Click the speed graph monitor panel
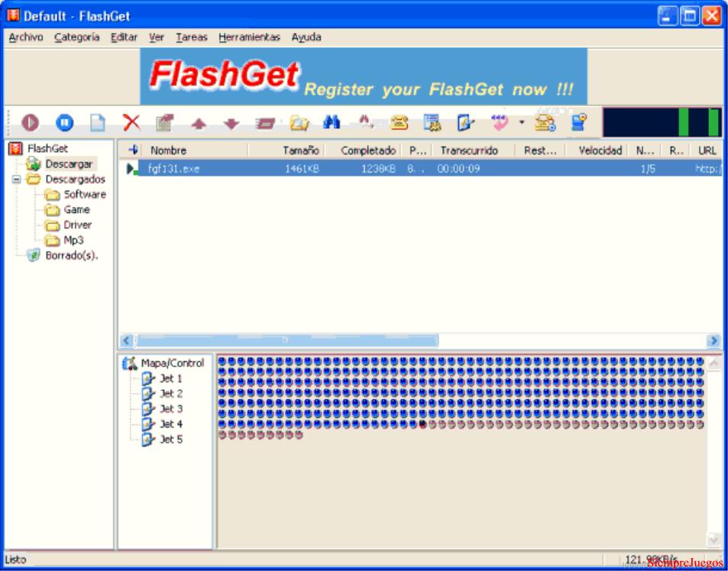Viewport: 728px width, 571px height. click(x=662, y=122)
